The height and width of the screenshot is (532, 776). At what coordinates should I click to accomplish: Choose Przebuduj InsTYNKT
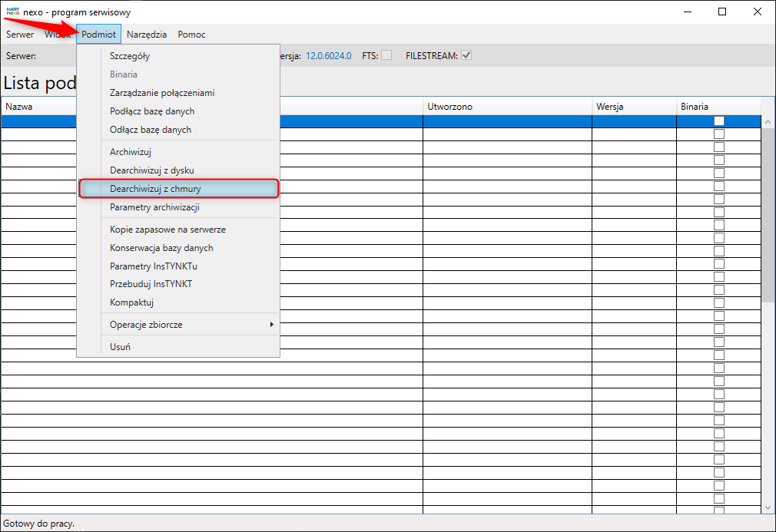click(179, 284)
